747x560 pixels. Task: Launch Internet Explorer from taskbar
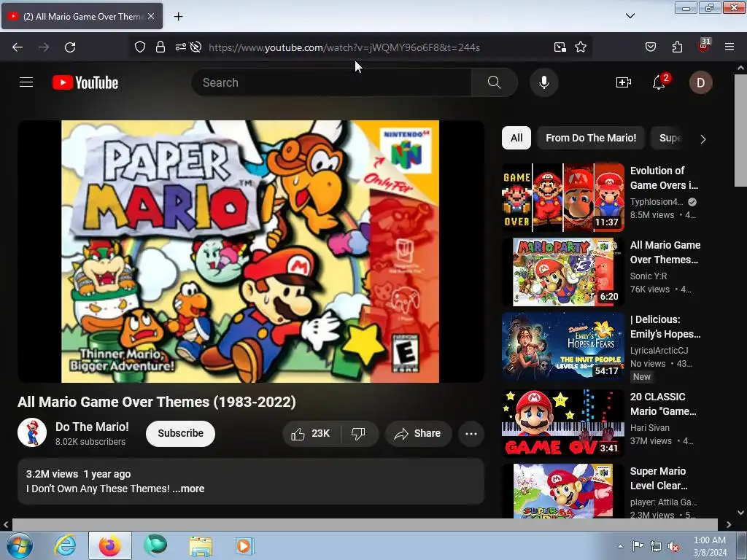coord(65,545)
